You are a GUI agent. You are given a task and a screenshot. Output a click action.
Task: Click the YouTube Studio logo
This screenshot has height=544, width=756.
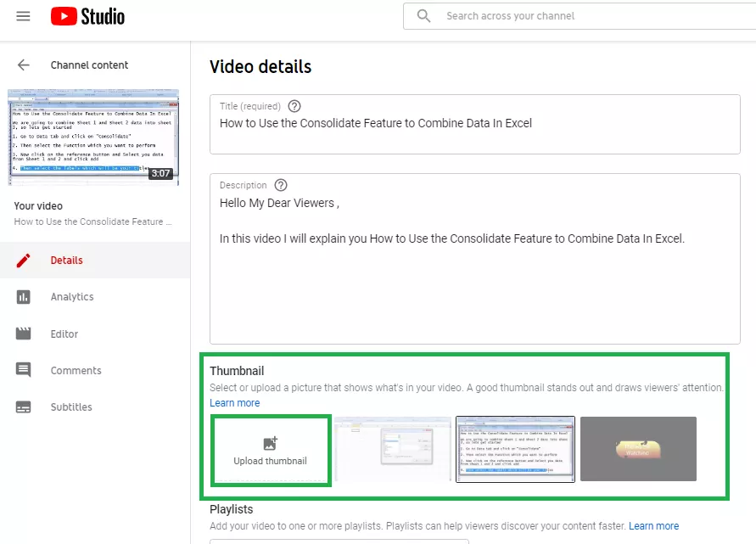(x=87, y=16)
